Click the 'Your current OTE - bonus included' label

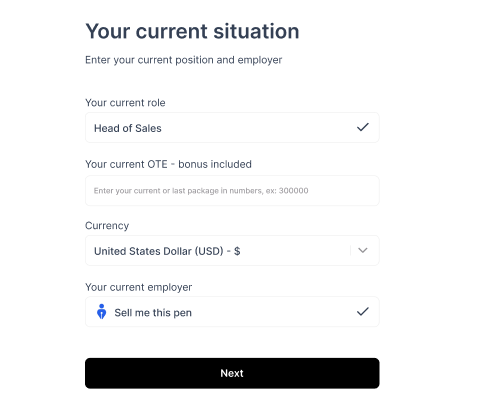point(168,164)
